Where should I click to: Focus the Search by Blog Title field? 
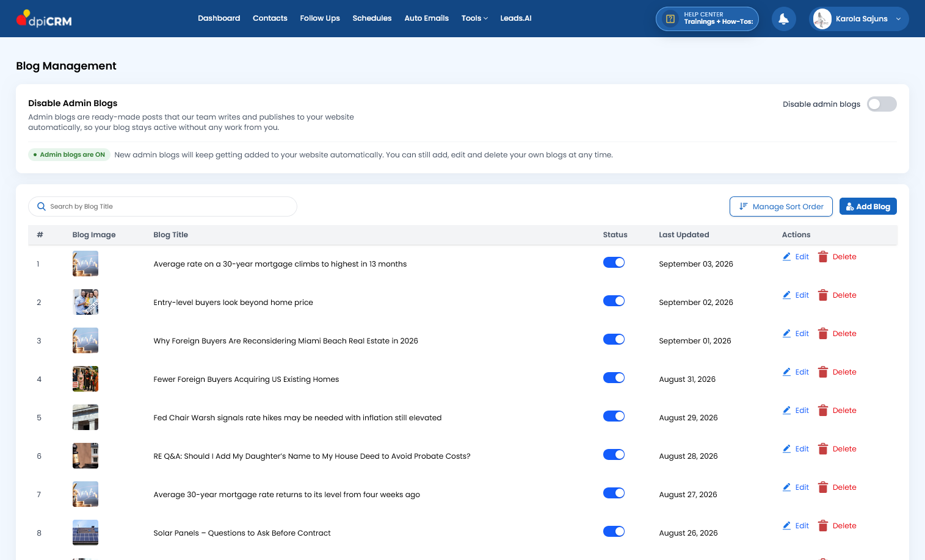point(162,207)
